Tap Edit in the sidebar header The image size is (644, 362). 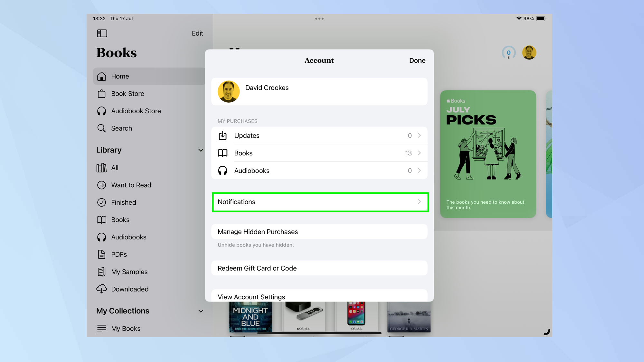click(197, 33)
